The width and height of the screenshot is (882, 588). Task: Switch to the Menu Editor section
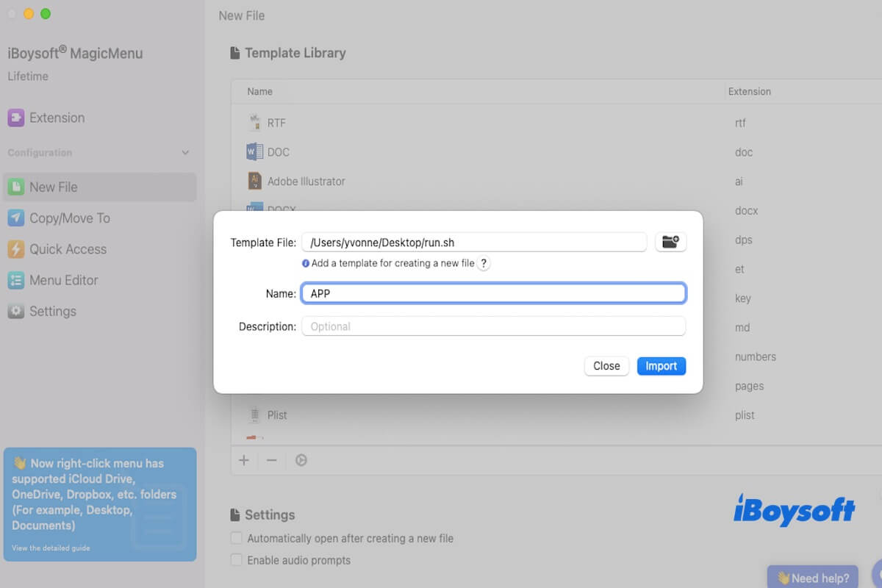tap(63, 280)
